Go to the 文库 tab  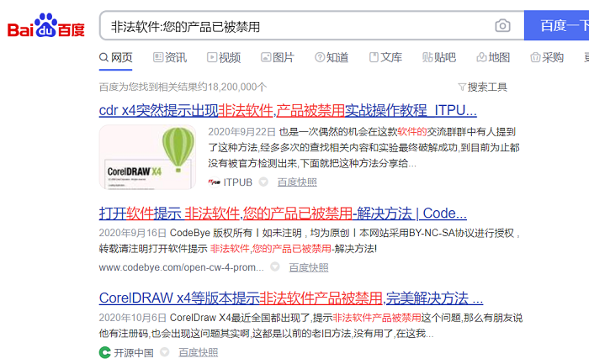click(385, 57)
